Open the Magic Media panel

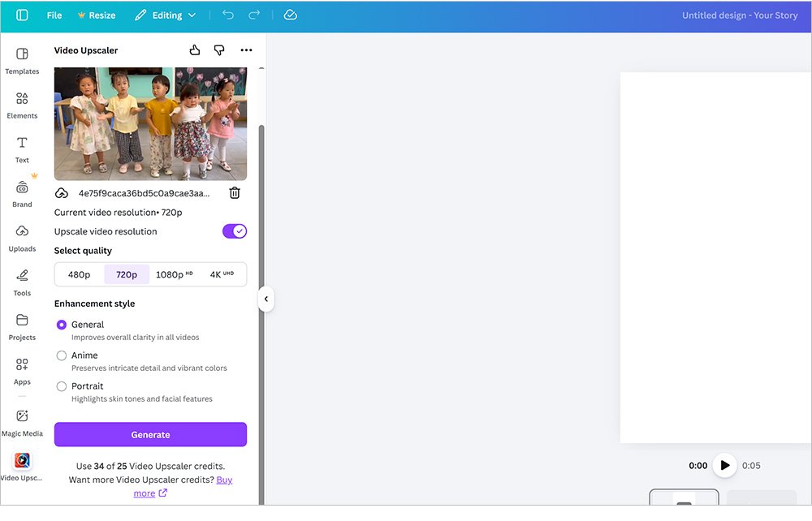pyautogui.click(x=22, y=420)
